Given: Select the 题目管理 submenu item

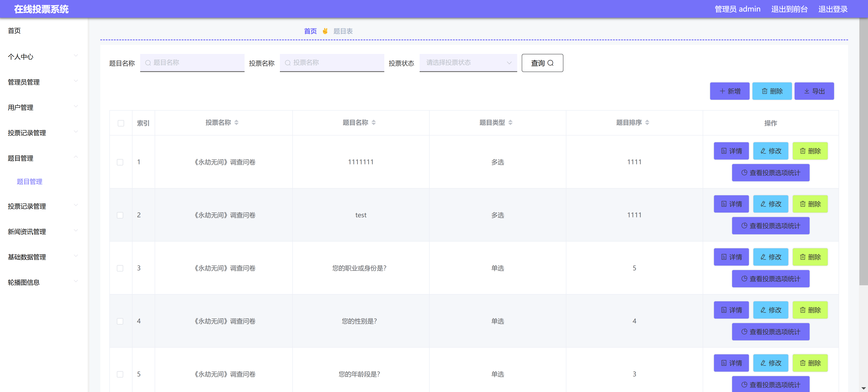Looking at the screenshot, I should click(x=30, y=182).
